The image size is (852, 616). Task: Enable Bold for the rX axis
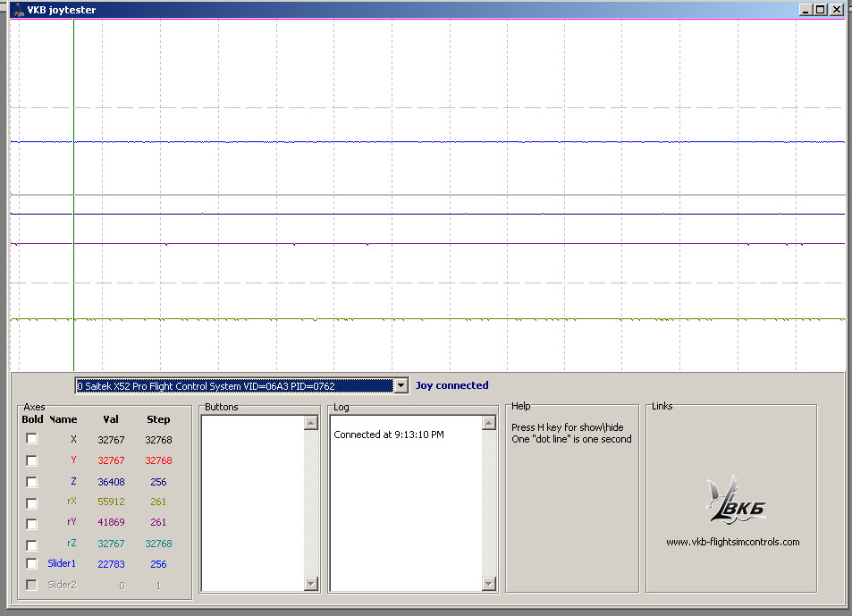pyautogui.click(x=32, y=502)
